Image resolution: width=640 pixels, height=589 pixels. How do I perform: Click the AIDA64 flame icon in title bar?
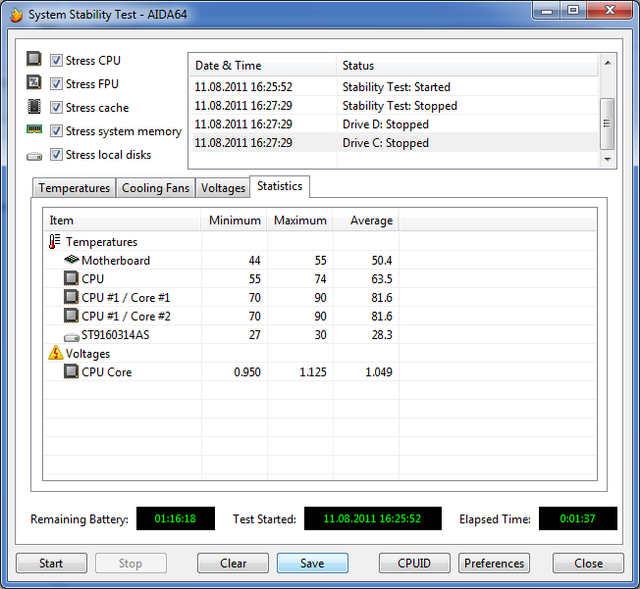[x=15, y=15]
